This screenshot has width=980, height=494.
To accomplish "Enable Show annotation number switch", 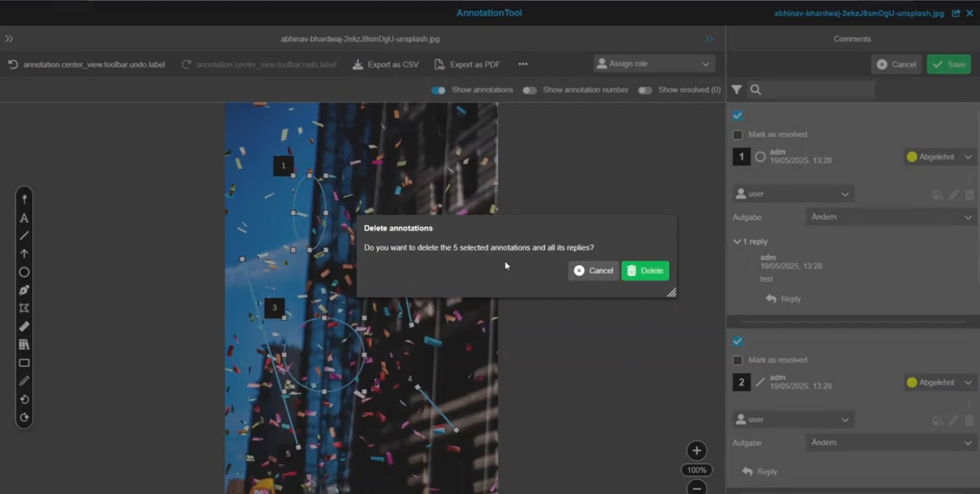I will [x=529, y=90].
